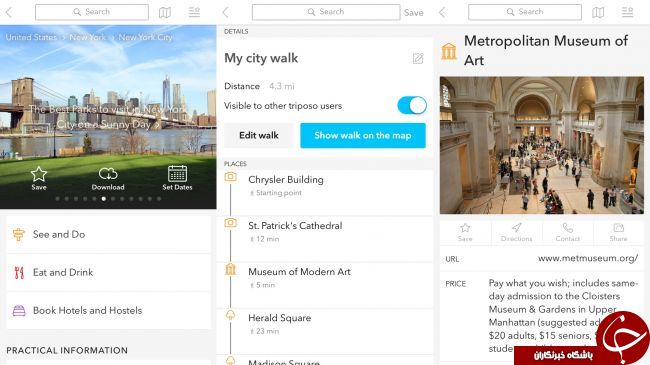This screenshot has width=650, height=365.
Task: Click Show walk on the map button
Action: click(363, 135)
